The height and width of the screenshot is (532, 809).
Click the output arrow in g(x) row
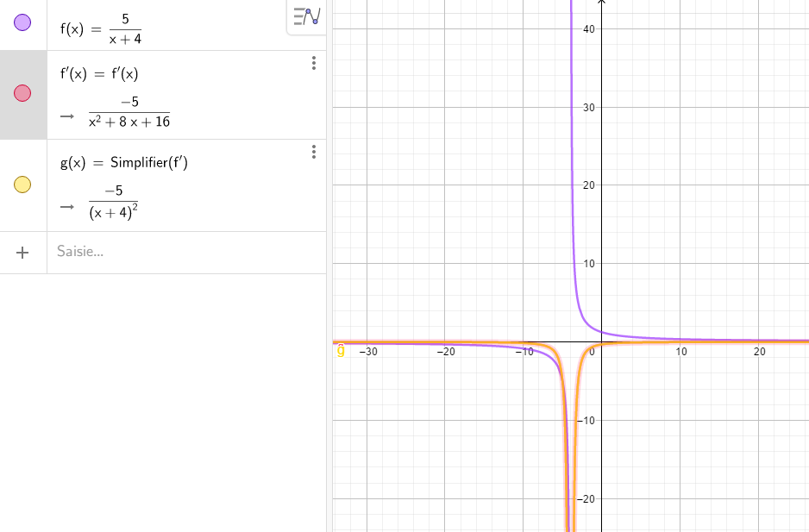[67, 207]
